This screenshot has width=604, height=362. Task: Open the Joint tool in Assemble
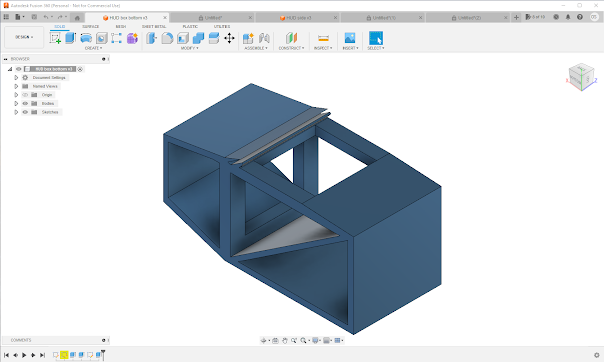point(264,38)
